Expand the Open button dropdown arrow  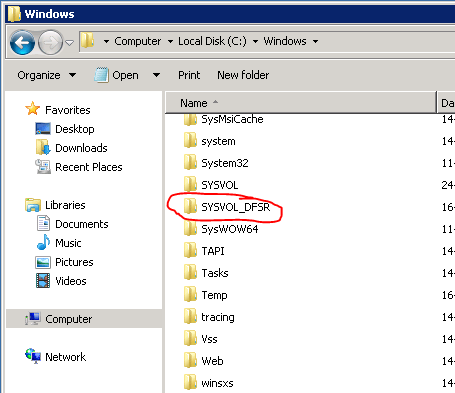(156, 75)
